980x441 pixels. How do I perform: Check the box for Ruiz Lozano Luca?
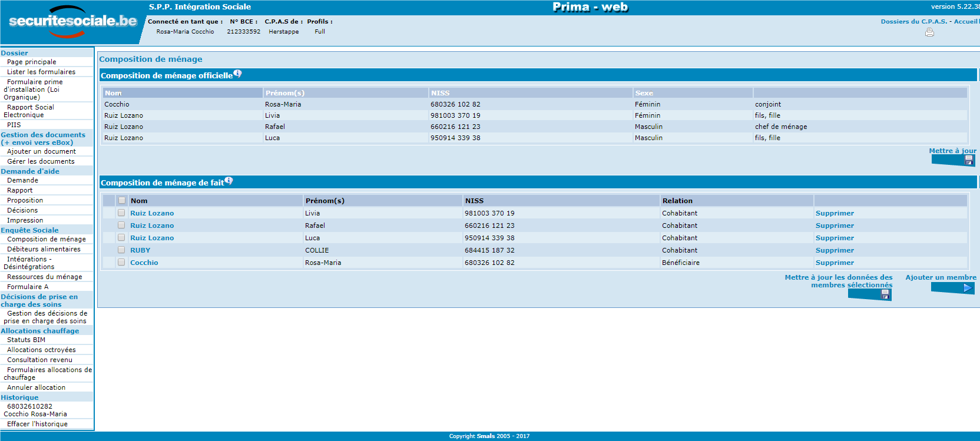tap(121, 237)
